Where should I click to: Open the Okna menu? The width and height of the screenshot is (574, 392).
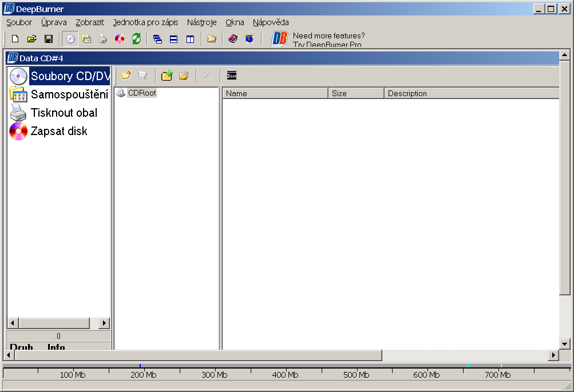235,22
